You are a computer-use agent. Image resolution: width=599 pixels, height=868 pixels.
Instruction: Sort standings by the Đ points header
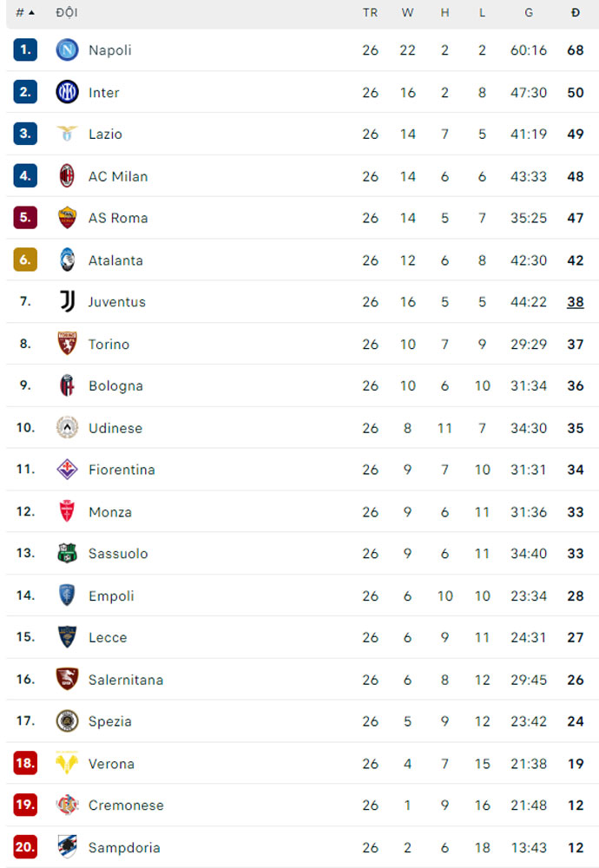575,13
